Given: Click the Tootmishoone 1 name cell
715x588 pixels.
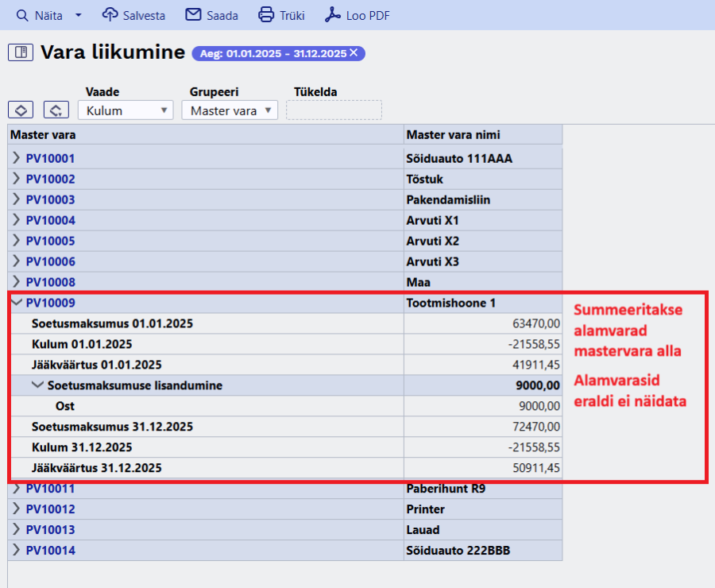Looking at the screenshot, I should 483,303.
